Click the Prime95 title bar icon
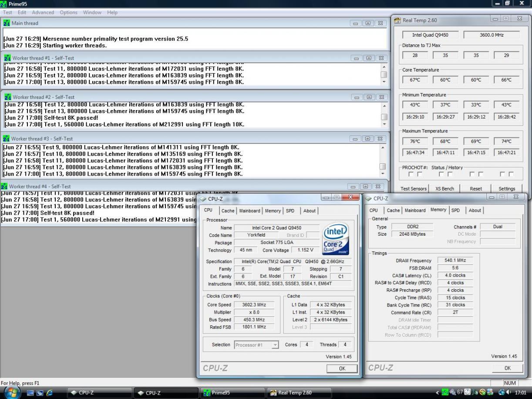532x399 pixels. 3,4
